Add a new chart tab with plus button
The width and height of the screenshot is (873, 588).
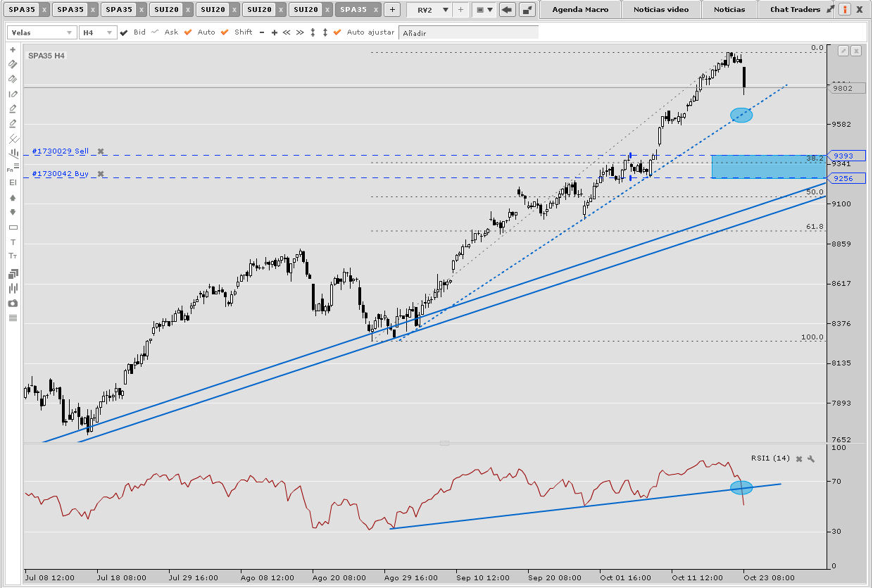coord(392,10)
